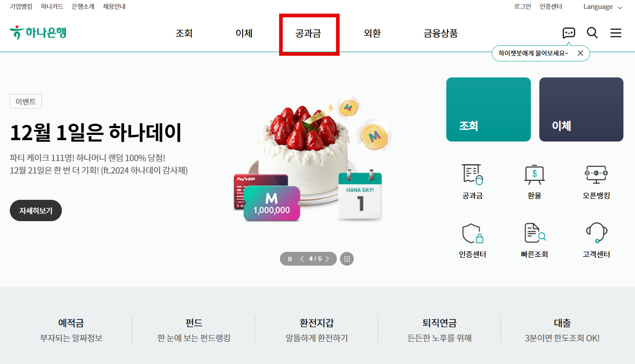Open the HAI chatbot icon
Image resolution: width=635 pixels, height=364 pixels.
tap(569, 33)
